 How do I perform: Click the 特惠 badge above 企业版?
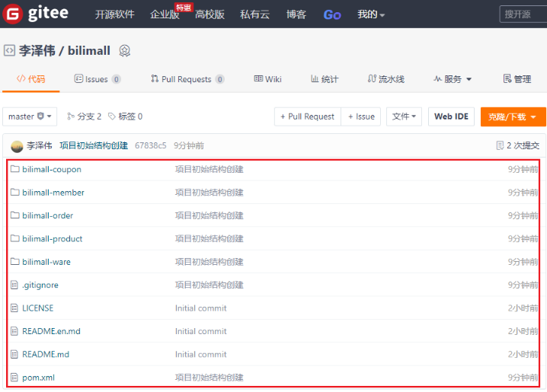[184, 8]
